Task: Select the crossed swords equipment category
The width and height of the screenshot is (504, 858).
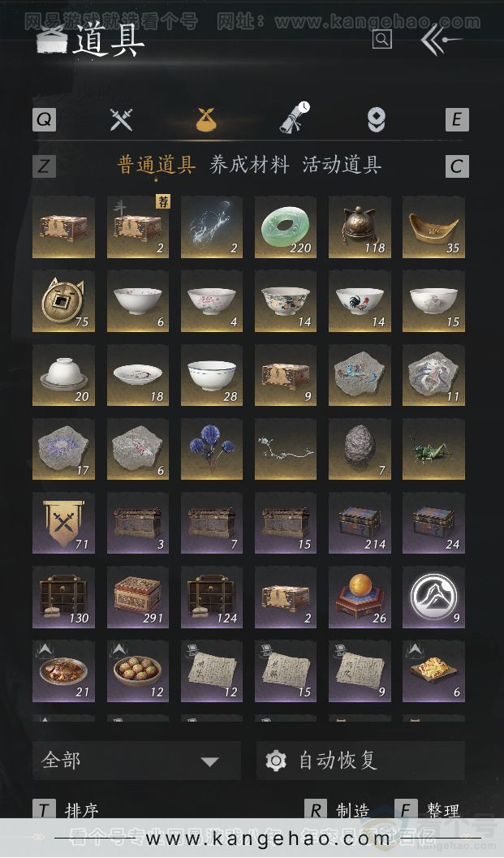Action: tap(122, 119)
